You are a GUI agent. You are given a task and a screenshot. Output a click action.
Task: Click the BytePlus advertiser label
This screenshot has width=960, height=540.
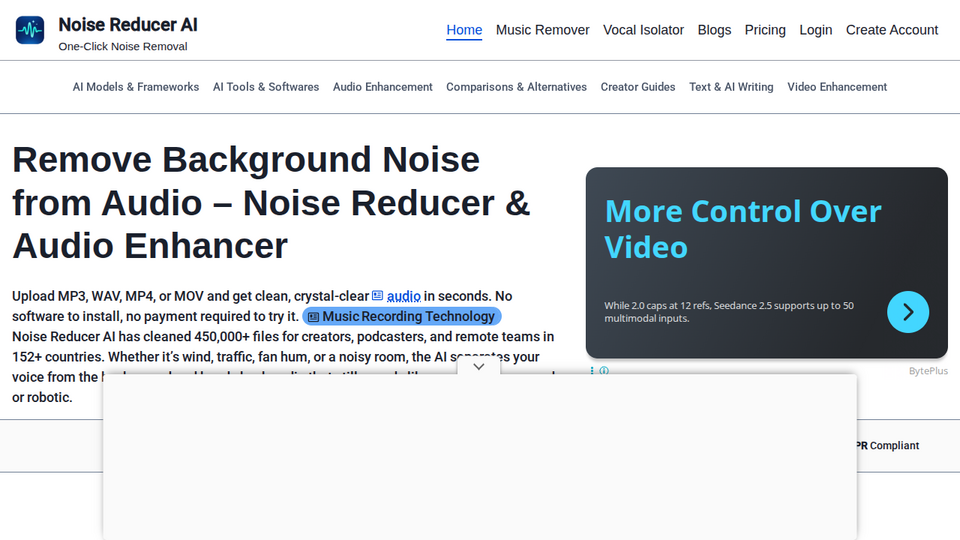coord(928,371)
